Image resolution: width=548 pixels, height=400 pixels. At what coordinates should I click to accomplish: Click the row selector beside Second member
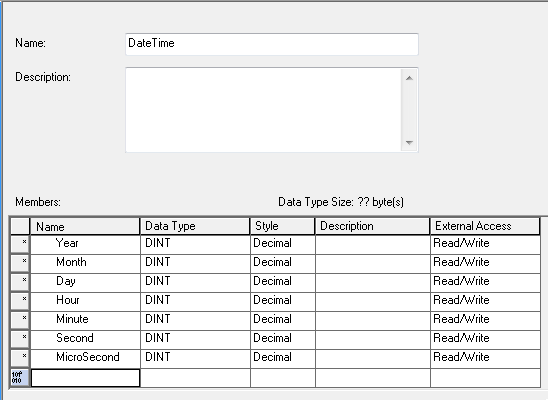tap(20, 338)
